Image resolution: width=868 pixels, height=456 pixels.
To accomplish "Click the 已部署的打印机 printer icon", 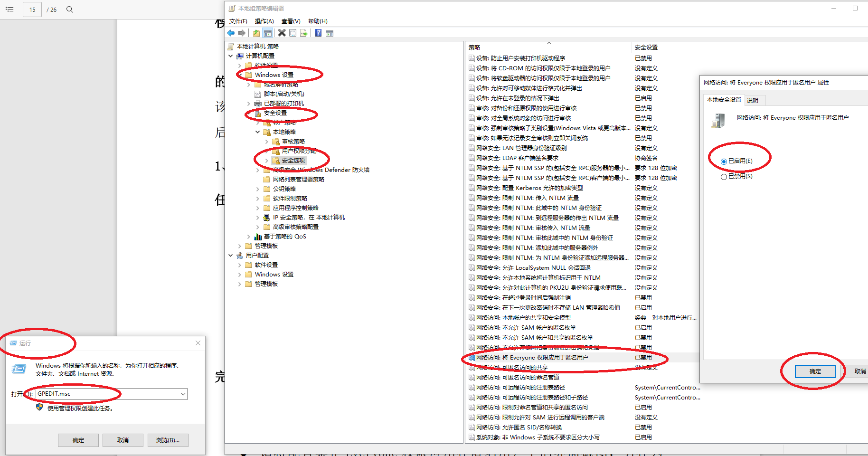I will [x=258, y=104].
